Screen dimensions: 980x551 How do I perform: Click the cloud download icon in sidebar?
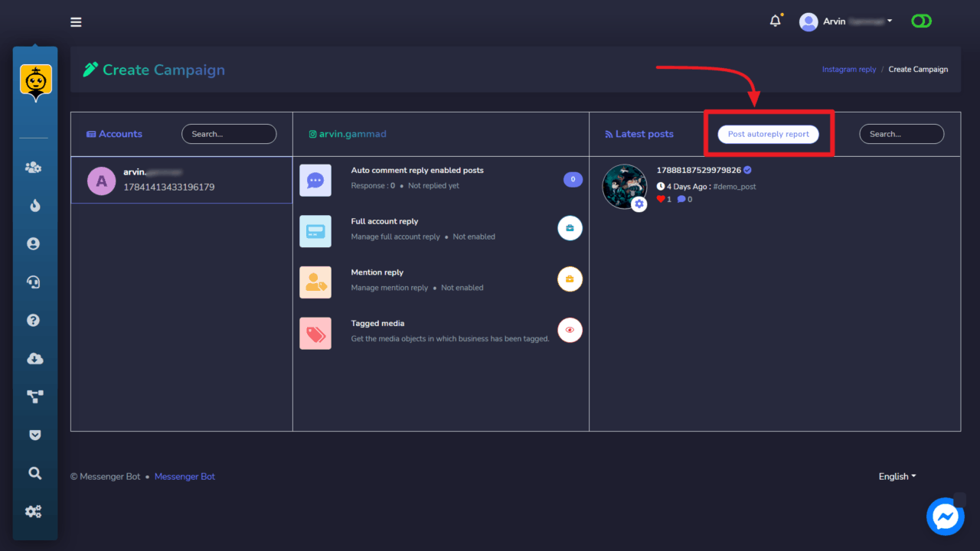34,359
